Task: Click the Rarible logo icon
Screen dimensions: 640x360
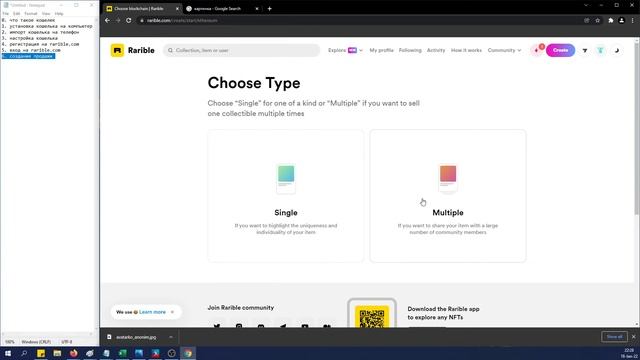Action: [117, 50]
